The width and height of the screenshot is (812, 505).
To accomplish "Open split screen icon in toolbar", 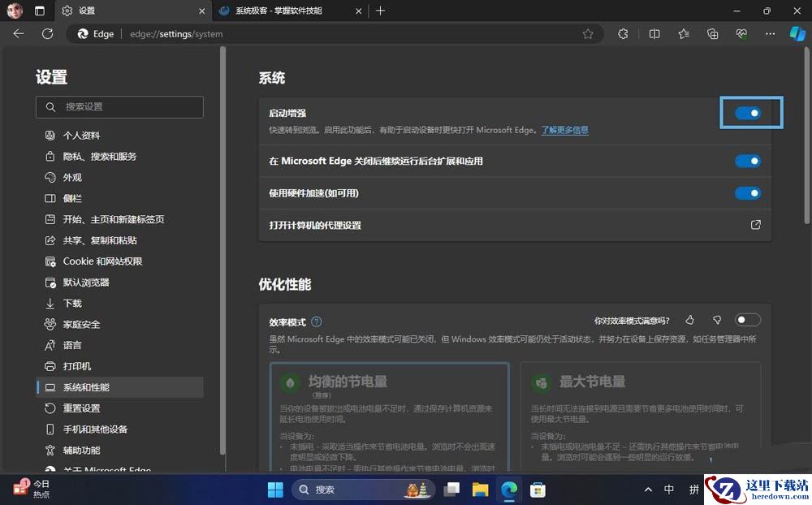I will tap(654, 33).
